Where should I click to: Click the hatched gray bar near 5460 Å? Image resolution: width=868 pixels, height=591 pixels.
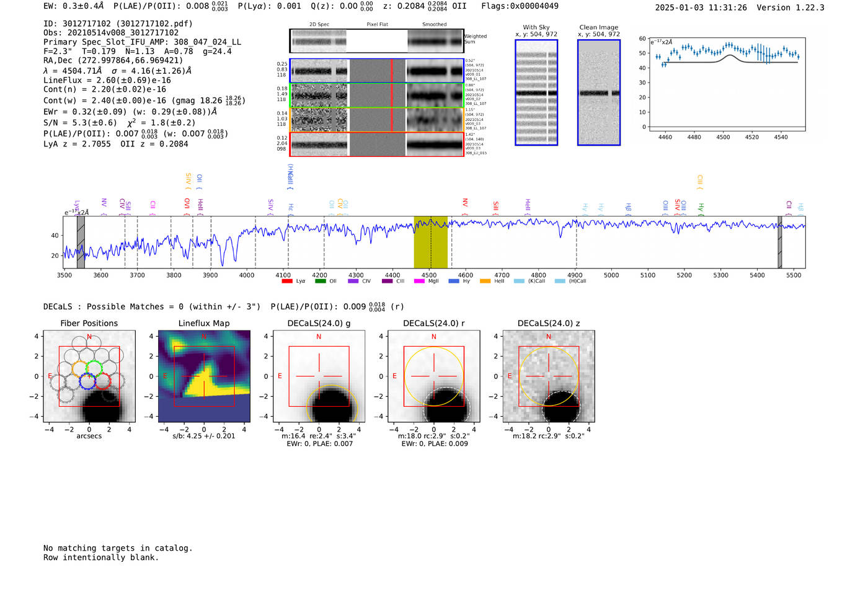(780, 242)
